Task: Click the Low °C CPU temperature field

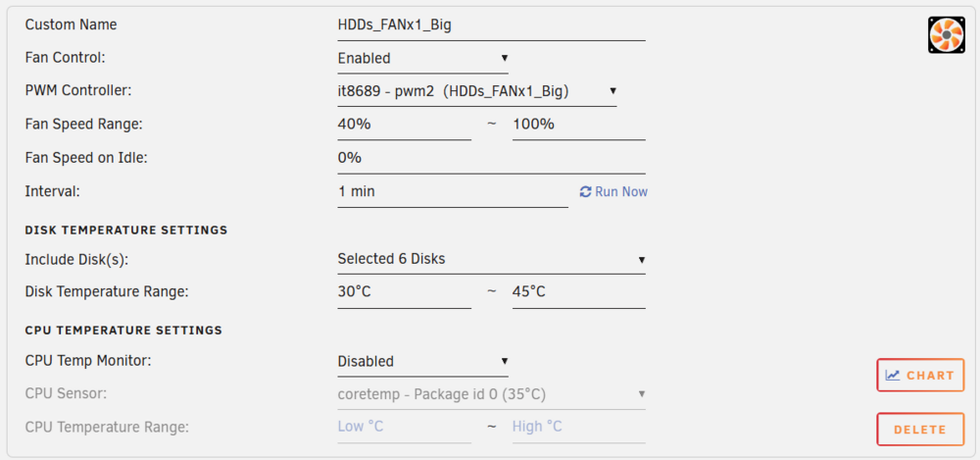Action: pyautogui.click(x=405, y=428)
